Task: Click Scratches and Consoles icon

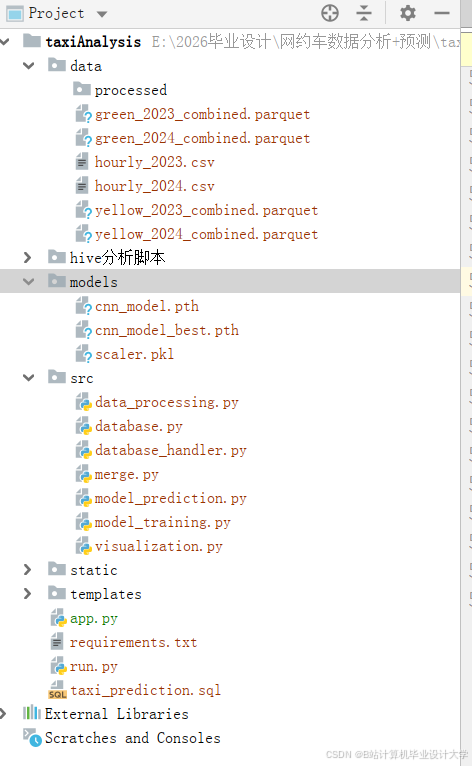Action: pos(32,737)
